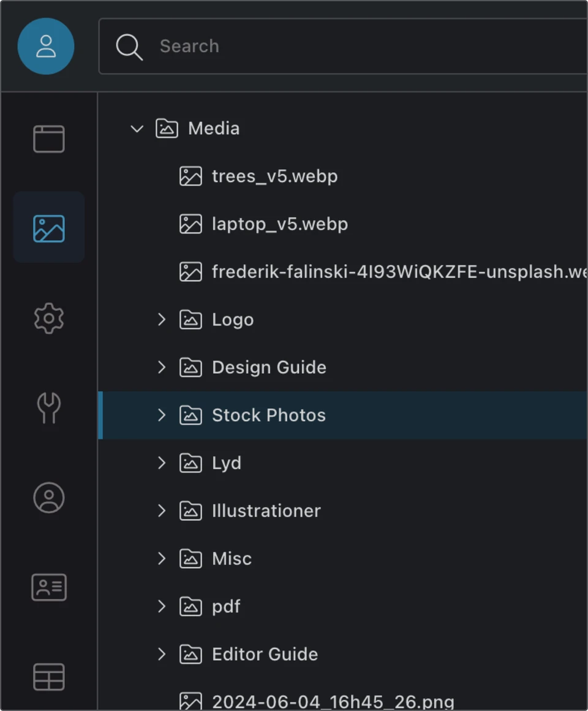
Task: Expand the Design Guide folder chevron
Action: (162, 367)
